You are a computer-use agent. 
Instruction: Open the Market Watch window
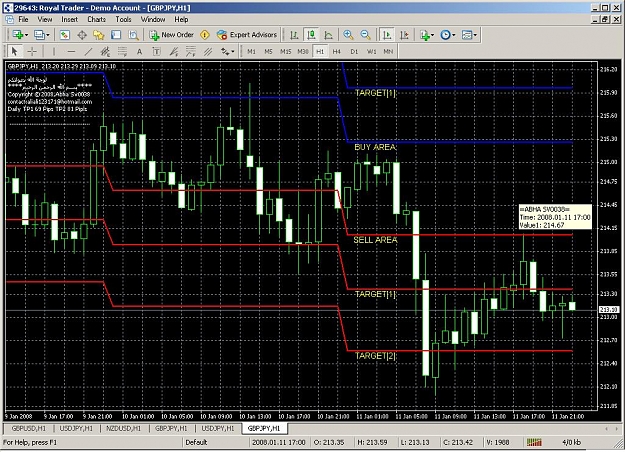pyautogui.click(x=65, y=35)
